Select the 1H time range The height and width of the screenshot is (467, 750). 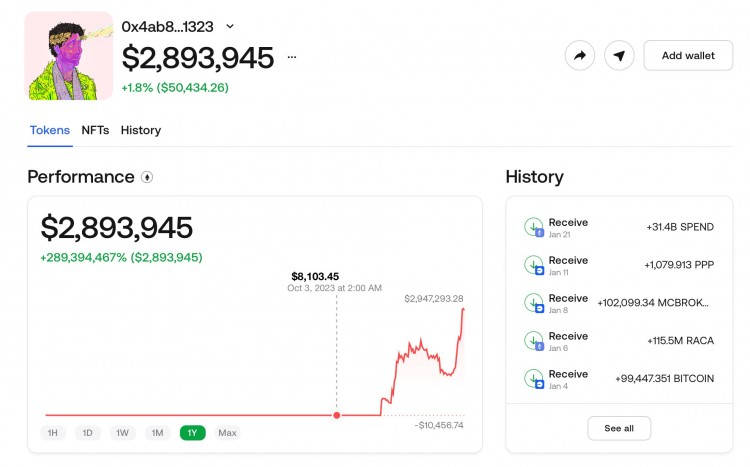[53, 433]
